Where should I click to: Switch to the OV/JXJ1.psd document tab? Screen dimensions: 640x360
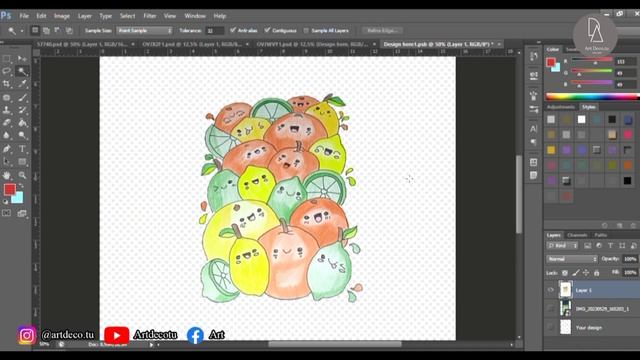point(195,44)
